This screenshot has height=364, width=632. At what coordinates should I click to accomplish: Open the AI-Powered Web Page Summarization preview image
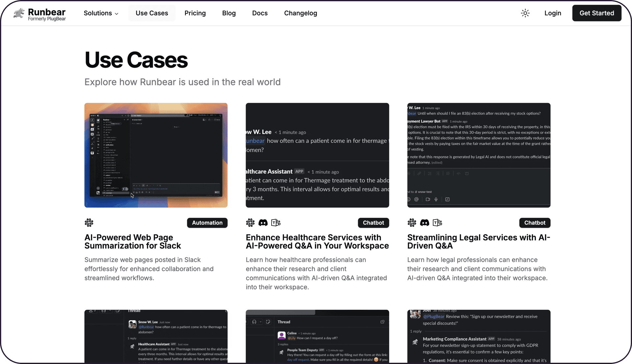point(156,155)
